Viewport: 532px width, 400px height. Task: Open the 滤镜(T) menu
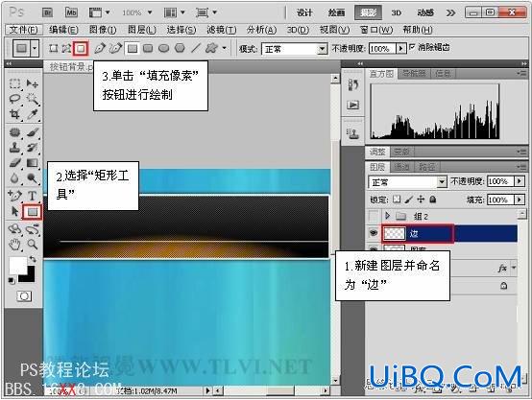(222, 30)
